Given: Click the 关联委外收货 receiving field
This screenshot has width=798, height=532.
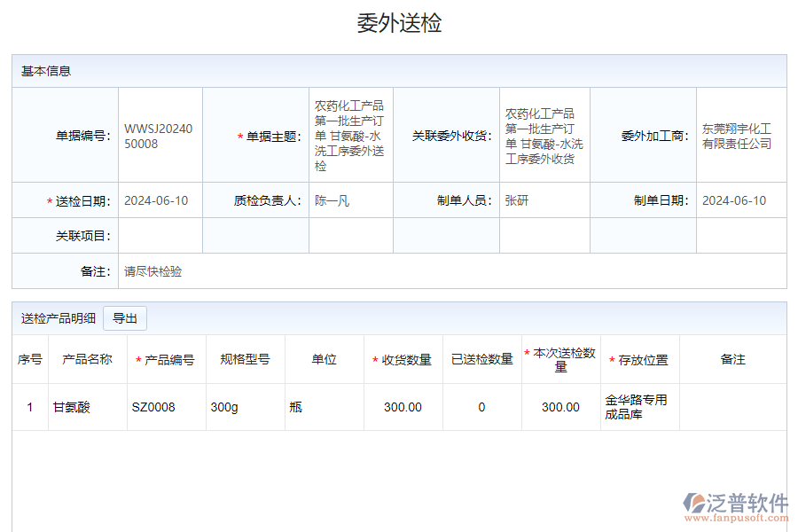Looking at the screenshot, I should click(x=544, y=134).
